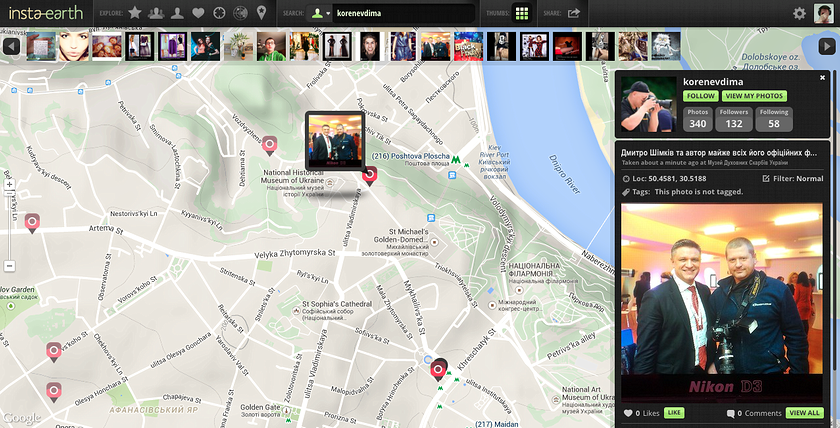The image size is (840, 428).
Task: Open the white furry monster thumbnail
Action: (x=666, y=46)
